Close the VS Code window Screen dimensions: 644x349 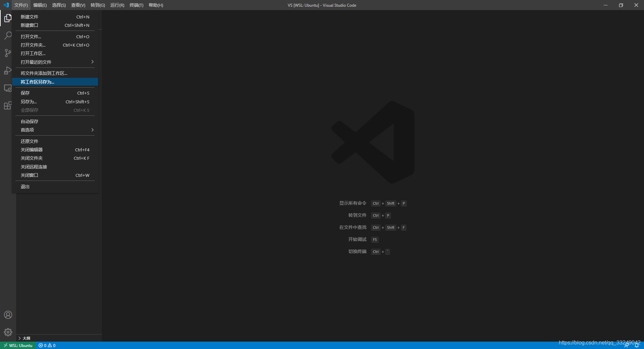click(636, 5)
